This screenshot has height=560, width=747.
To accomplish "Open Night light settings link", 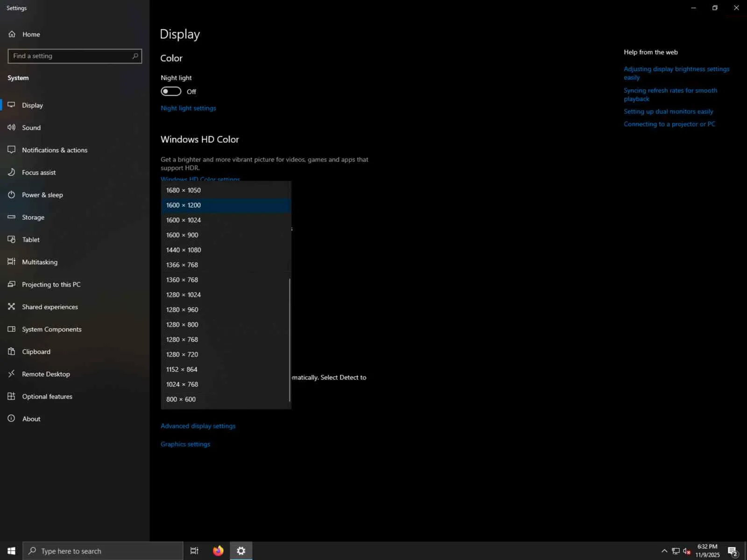I will 188,108.
